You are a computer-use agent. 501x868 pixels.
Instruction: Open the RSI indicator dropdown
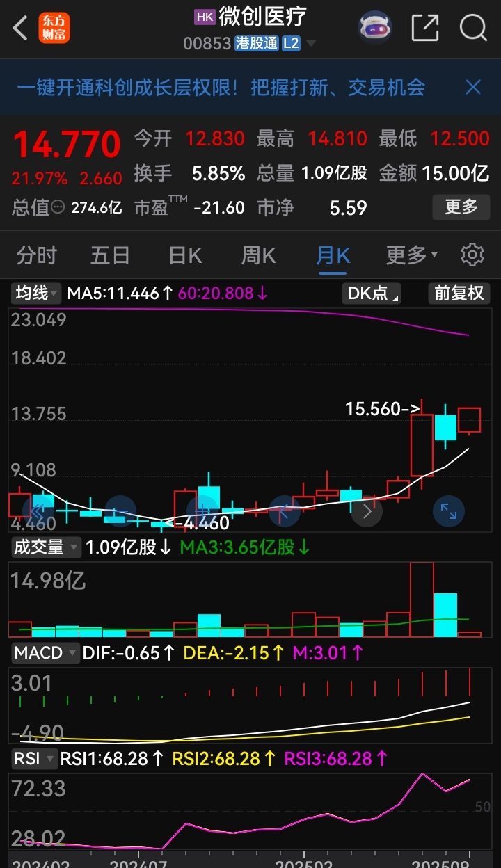click(34, 758)
